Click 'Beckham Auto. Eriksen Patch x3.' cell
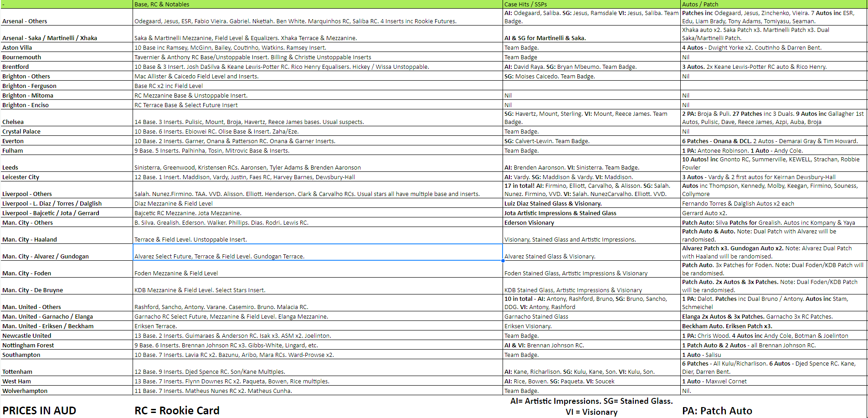Screen dimensions: 868x418 tap(774, 326)
